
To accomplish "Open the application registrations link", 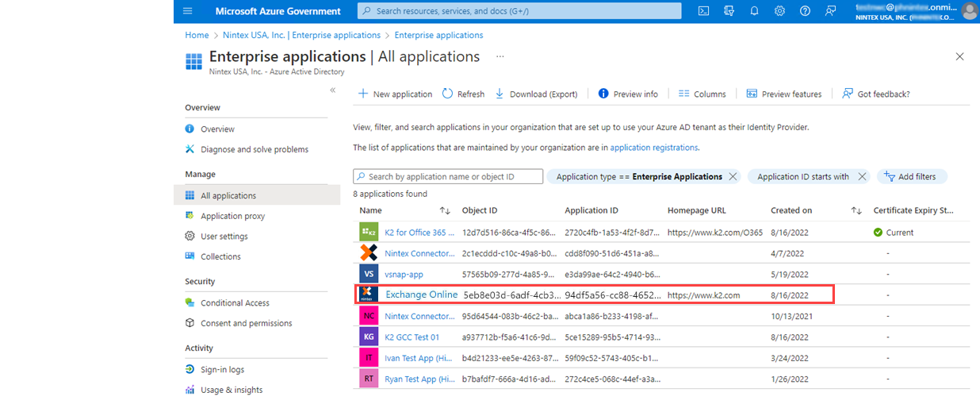I will coord(653,148).
